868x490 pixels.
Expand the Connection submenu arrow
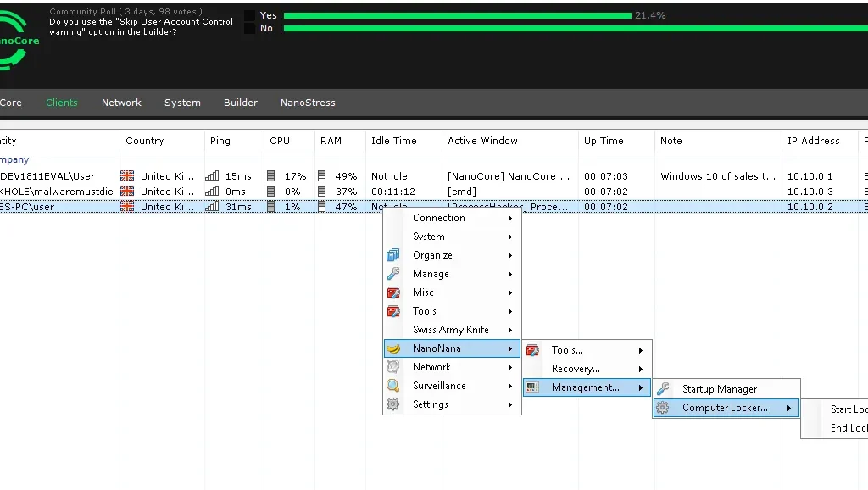pyautogui.click(x=510, y=218)
